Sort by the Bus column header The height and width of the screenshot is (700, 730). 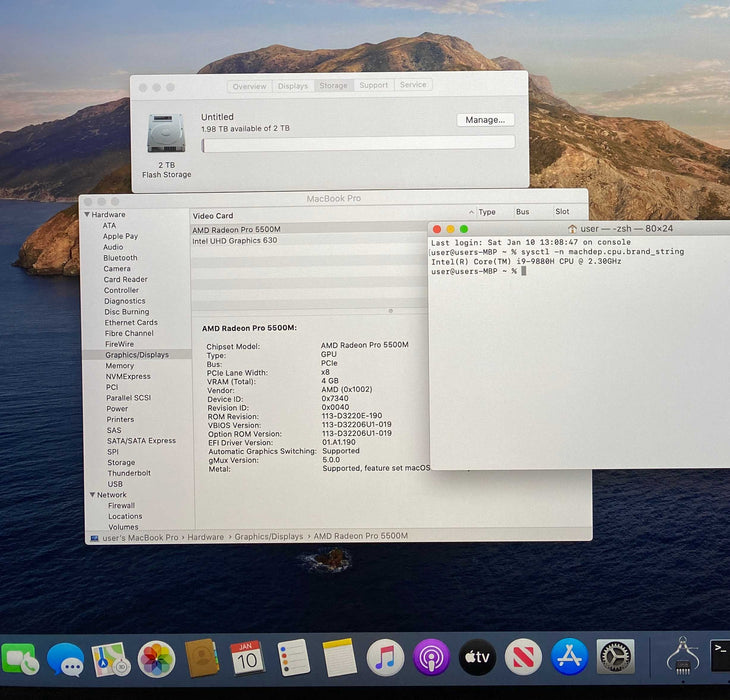(x=522, y=212)
